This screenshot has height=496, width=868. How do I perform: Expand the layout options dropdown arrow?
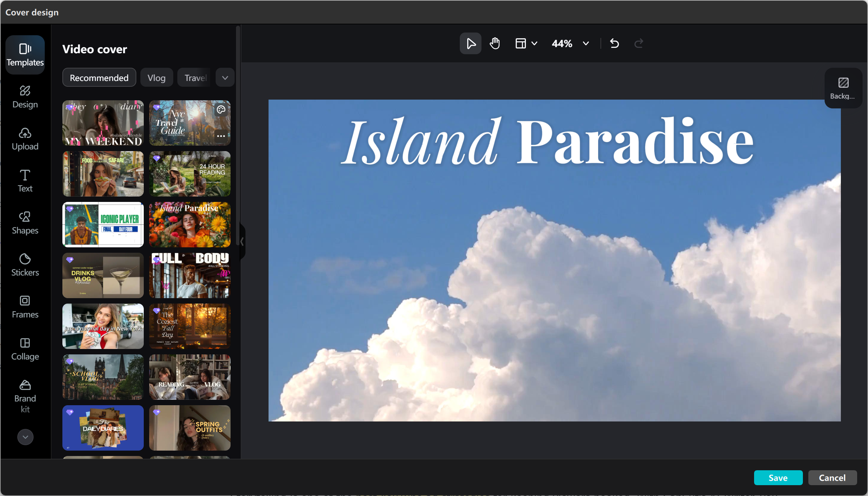click(x=534, y=44)
